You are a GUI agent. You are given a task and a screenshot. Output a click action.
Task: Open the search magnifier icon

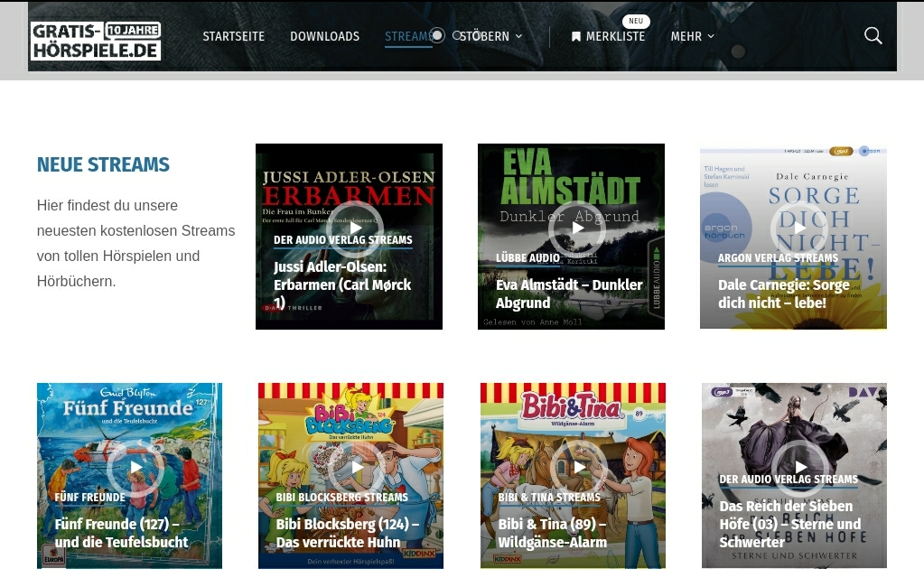tap(873, 36)
